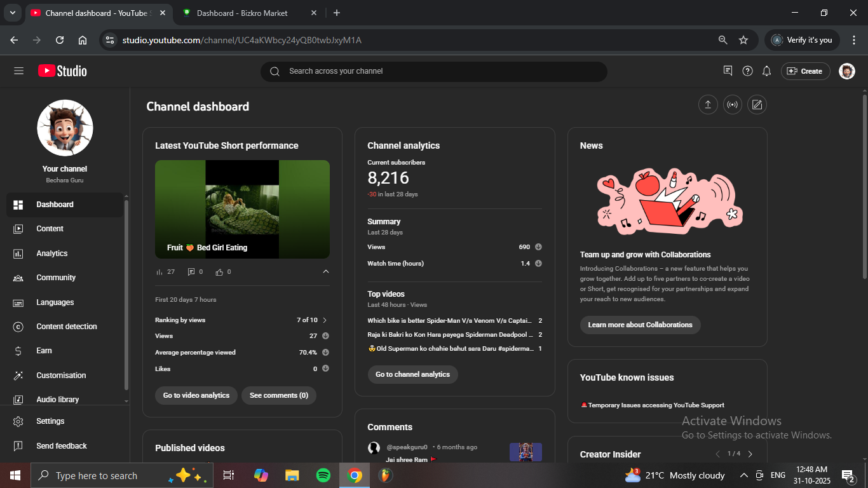Image resolution: width=868 pixels, height=488 pixels.
Task: Toggle the hamburger sidebar menu
Action: coord(18,71)
